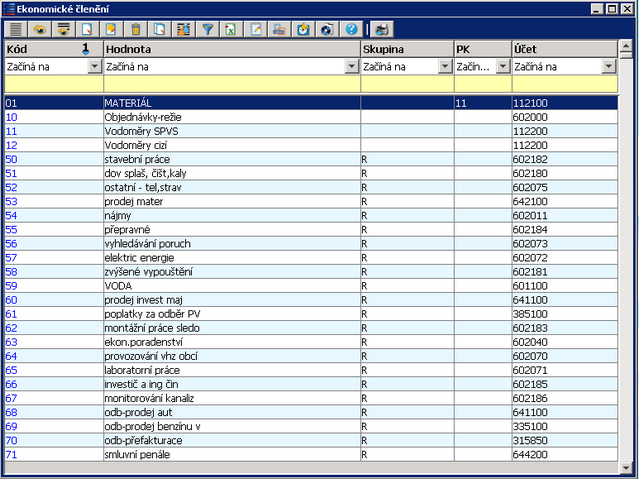The width and height of the screenshot is (639, 479).
Task: Expand the Hodnota filter condition dropdown
Action: pyautogui.click(x=351, y=67)
